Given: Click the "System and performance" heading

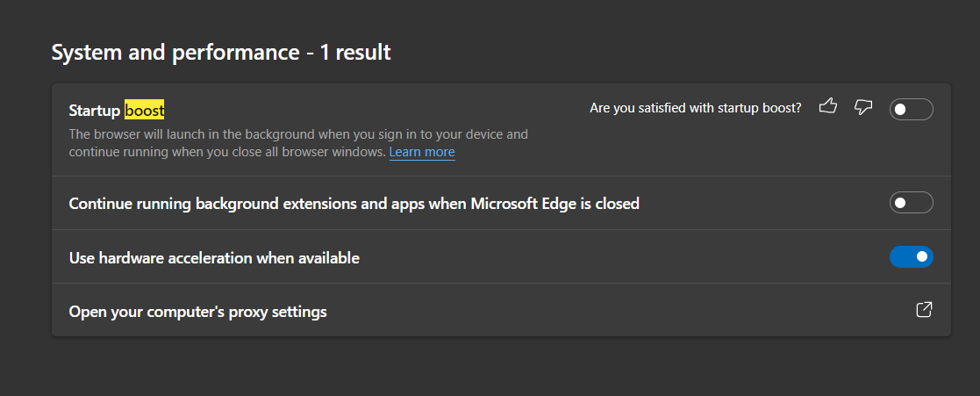Looking at the screenshot, I should [x=175, y=53].
